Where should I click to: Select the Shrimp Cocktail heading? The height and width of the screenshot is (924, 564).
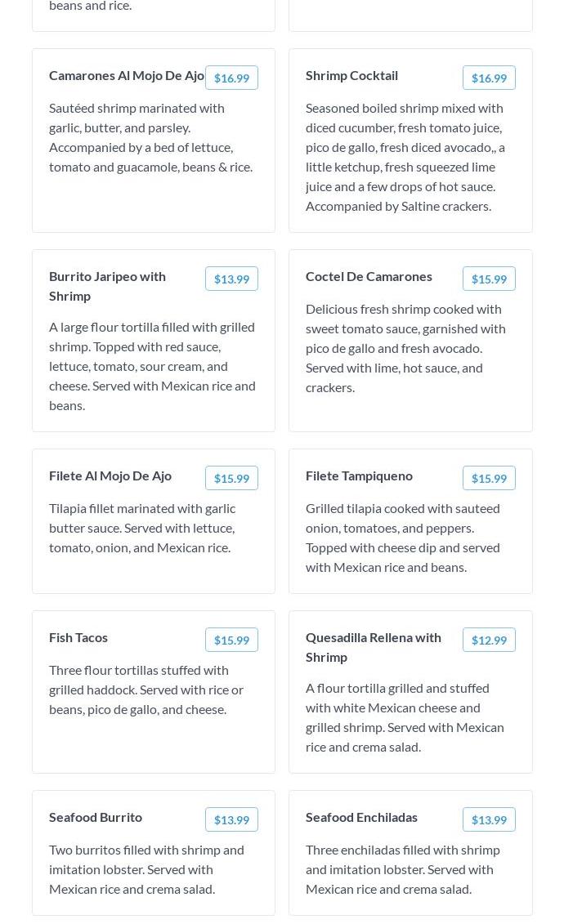pyautogui.click(x=351, y=76)
